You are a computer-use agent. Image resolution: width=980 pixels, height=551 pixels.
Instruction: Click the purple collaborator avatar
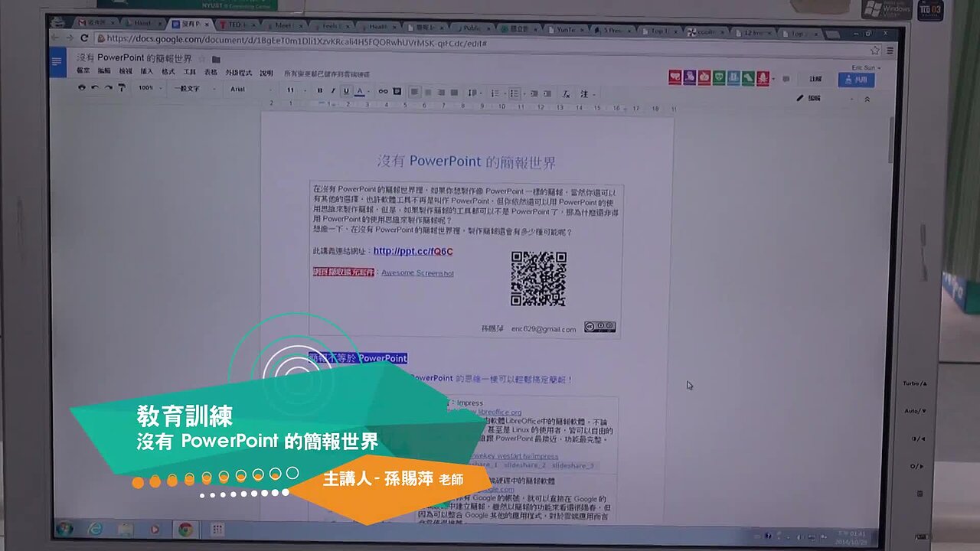(690, 77)
